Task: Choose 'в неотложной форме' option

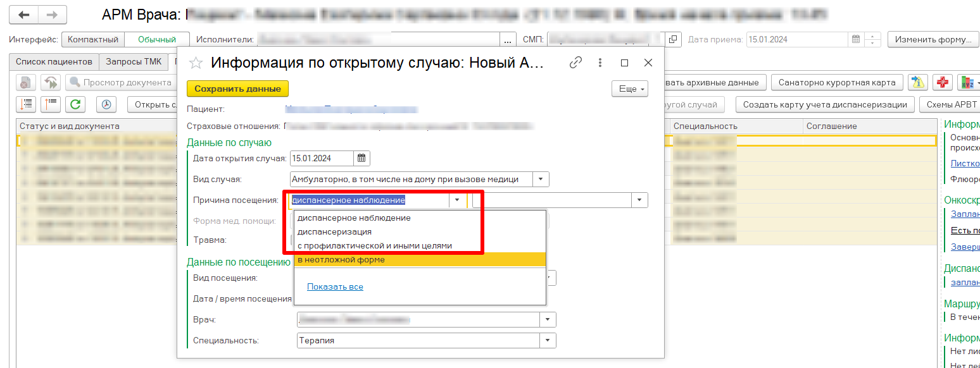Action: point(341,260)
